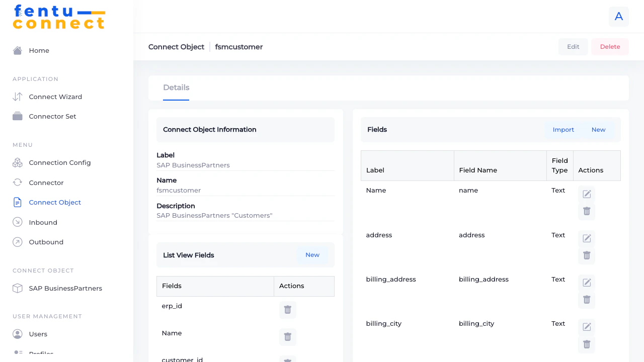The height and width of the screenshot is (362, 644).
Task: Open the Home menu item
Action: click(39, 50)
